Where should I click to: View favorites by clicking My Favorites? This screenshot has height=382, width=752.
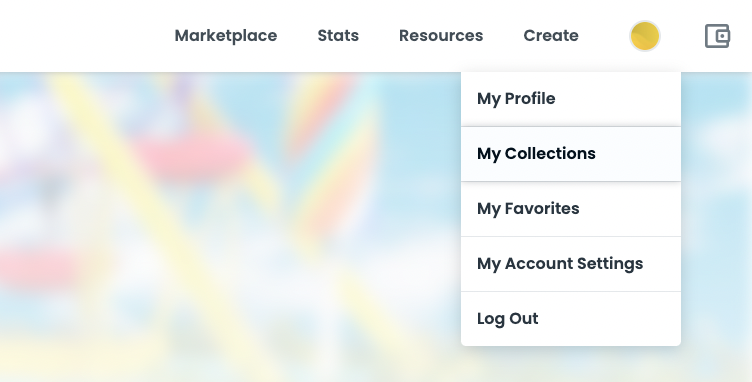point(571,209)
